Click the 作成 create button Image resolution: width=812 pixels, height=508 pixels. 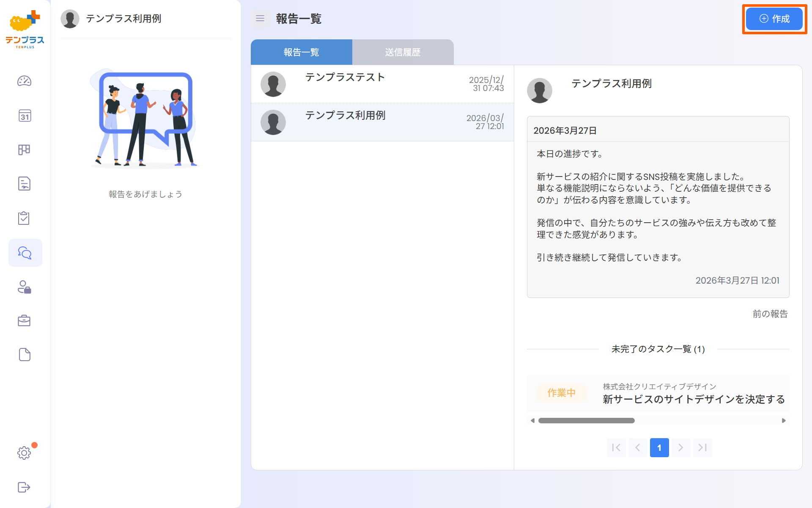tap(774, 19)
